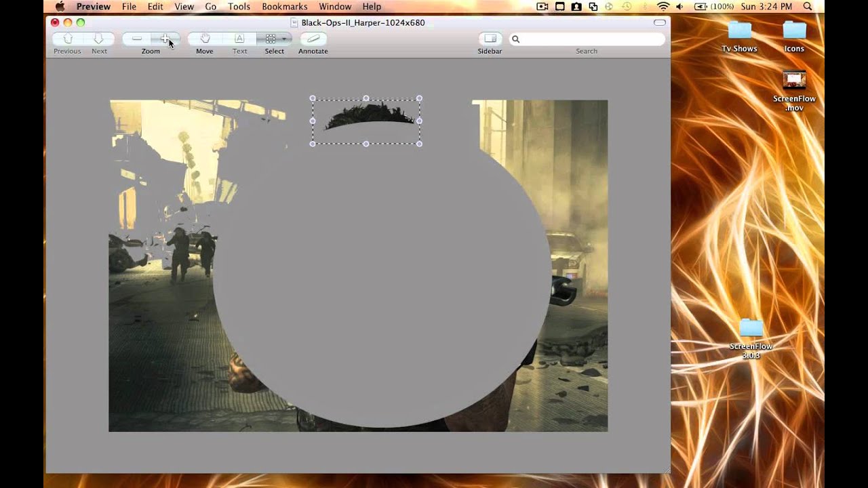Toggle the Sidebar button

[x=490, y=39]
